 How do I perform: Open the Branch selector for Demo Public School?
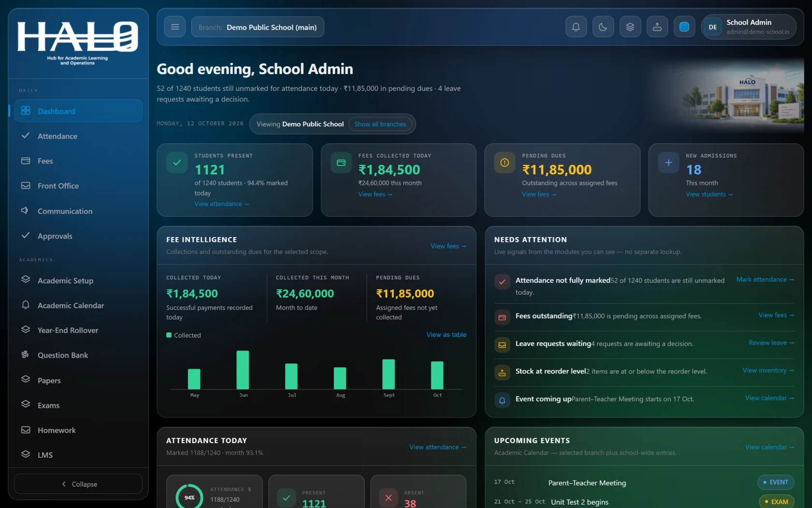[258, 27]
